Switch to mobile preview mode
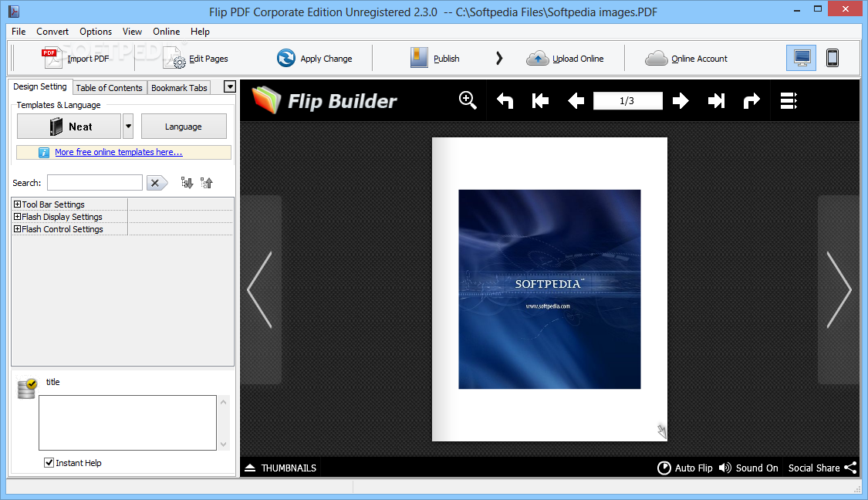Screen dimensions: 868x500 (832, 58)
